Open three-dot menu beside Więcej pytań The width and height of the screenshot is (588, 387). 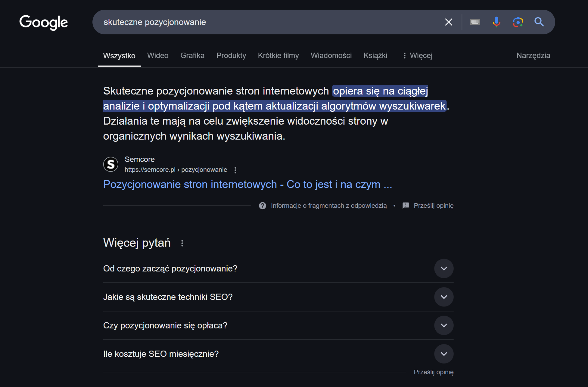(x=182, y=243)
